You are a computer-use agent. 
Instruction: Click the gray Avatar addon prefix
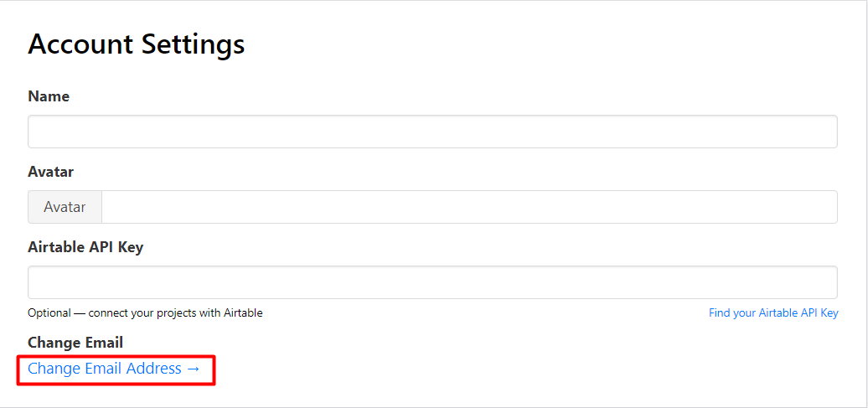coord(65,207)
